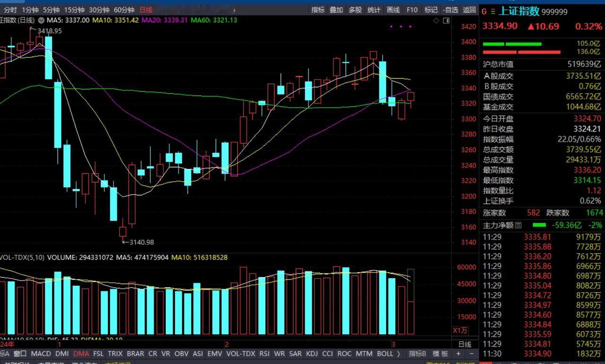Click the red G icon beside 上证指数
The image size is (605, 364).
(x=484, y=11)
